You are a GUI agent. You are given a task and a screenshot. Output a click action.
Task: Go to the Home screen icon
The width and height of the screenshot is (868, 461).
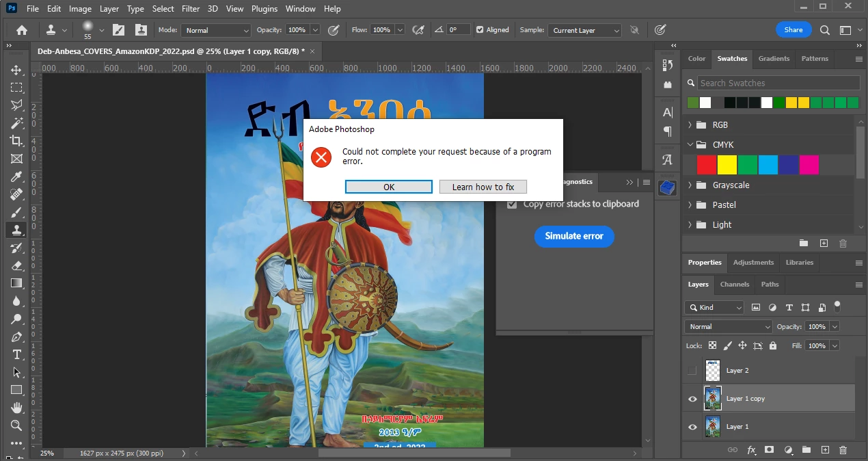(22, 30)
